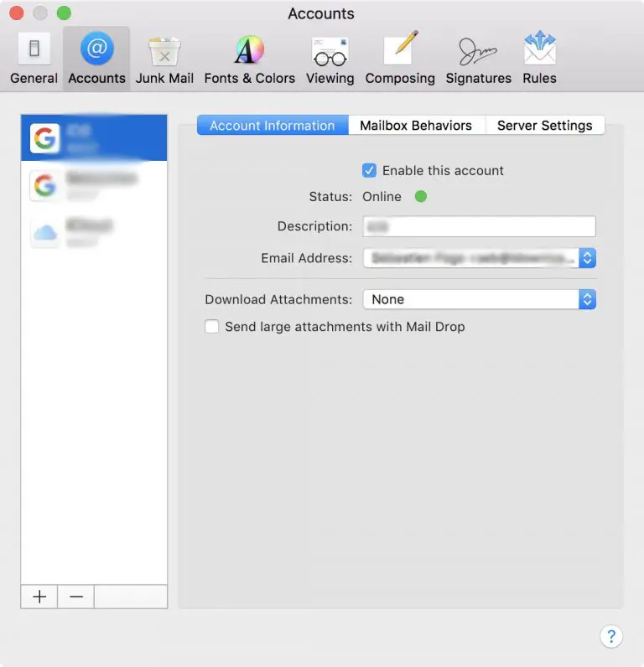Open the Composing preferences pane

(x=400, y=59)
